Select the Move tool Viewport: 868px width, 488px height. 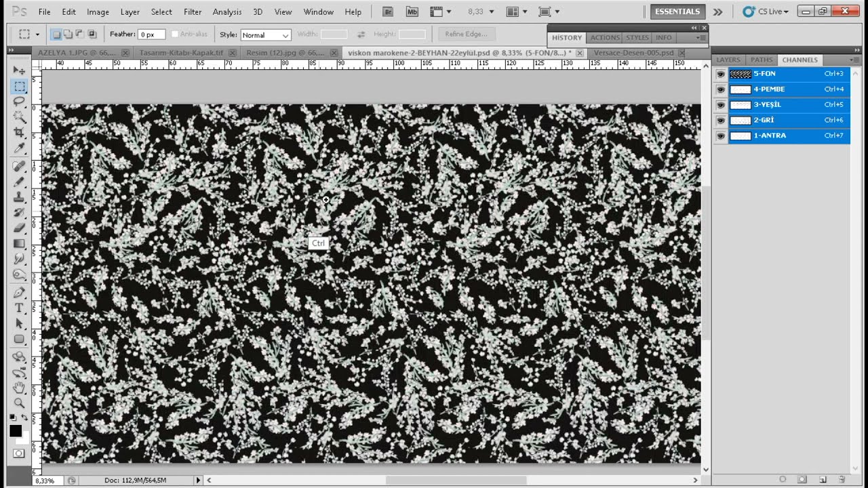(19, 70)
